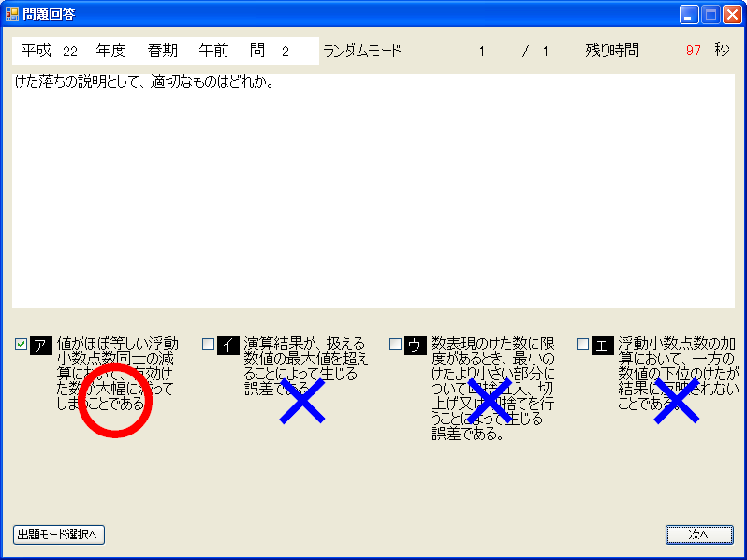747x560 pixels.
Task: Select the black イ option label
Action: 228,346
